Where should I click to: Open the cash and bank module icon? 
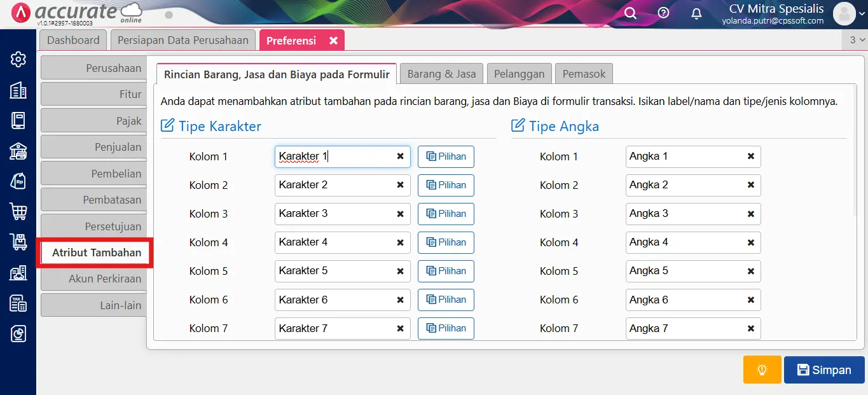point(18,151)
